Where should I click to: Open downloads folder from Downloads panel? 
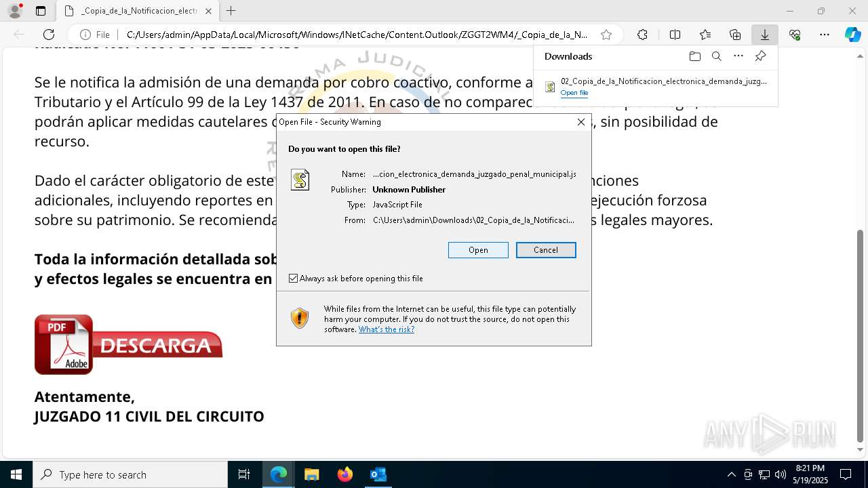coord(694,56)
